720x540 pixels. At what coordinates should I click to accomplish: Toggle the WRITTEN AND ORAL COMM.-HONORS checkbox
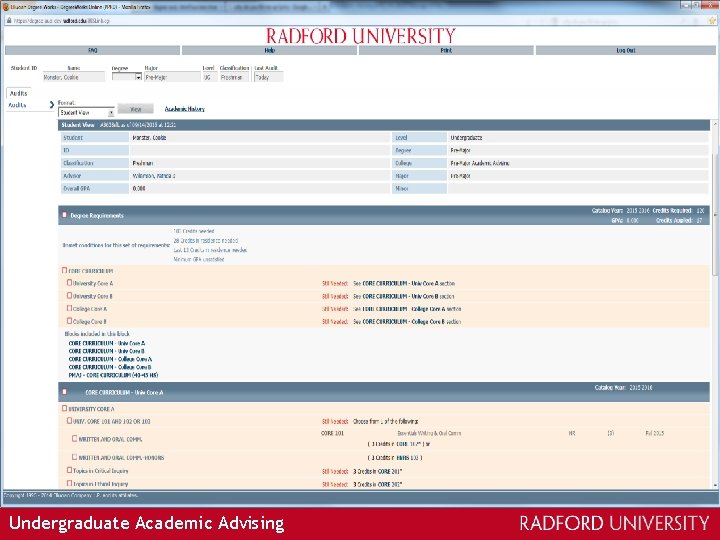(74, 457)
